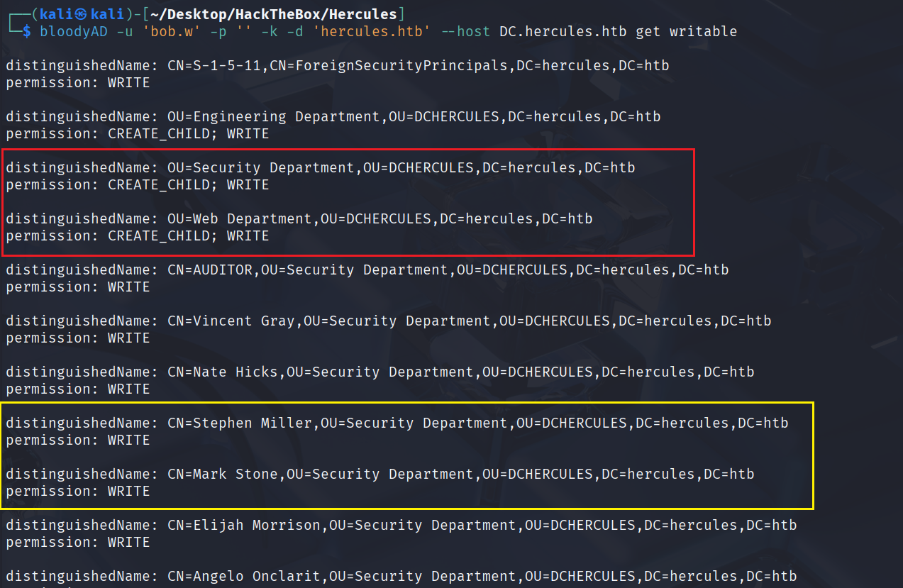
Task: Select the CN=Stephen Miller distinguishedName line
Action: [397, 423]
